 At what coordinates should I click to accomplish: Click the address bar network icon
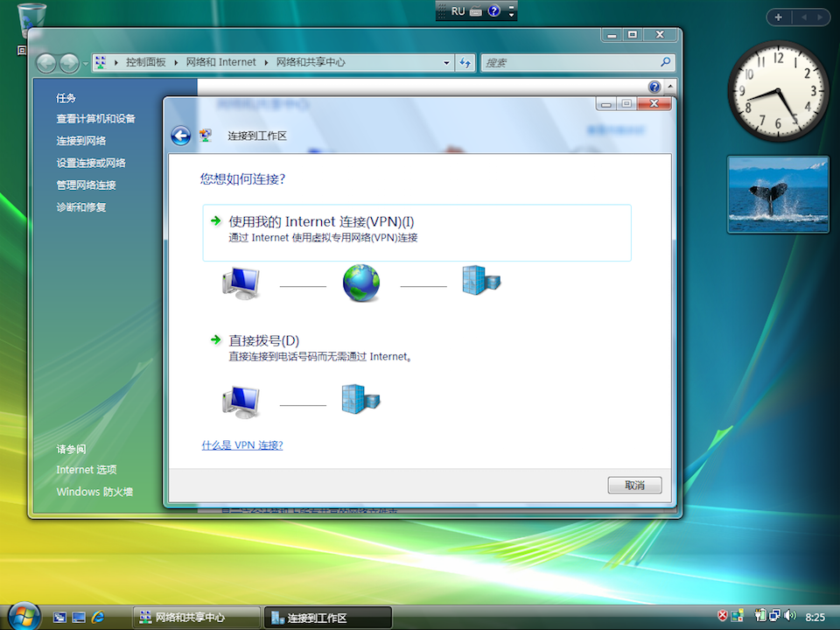[x=101, y=62]
